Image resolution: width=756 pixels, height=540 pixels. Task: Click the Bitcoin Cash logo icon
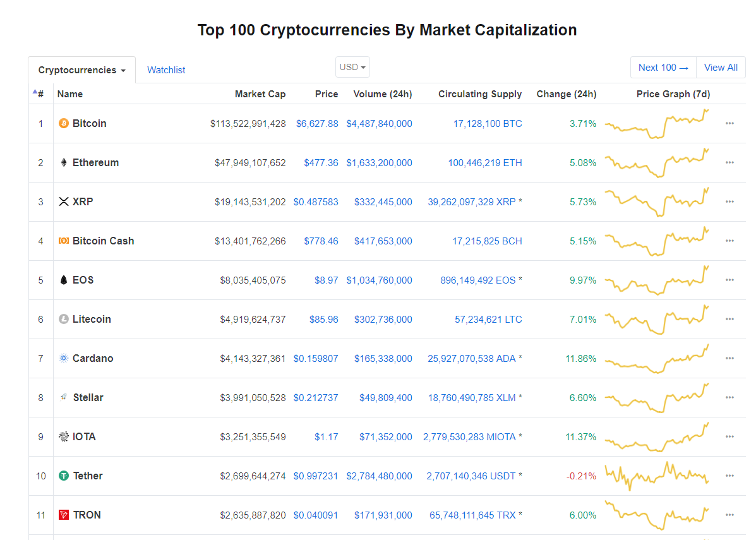(x=63, y=241)
